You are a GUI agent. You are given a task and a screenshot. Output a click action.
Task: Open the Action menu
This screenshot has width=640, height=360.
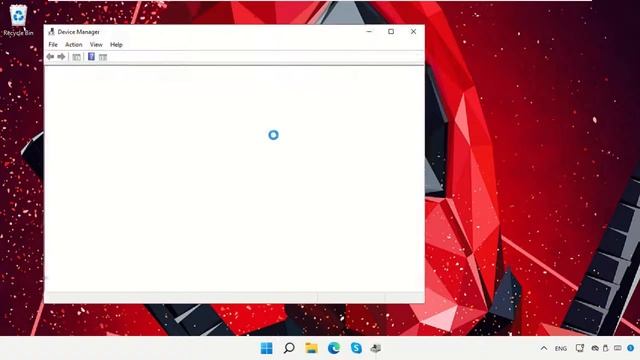click(x=74, y=44)
